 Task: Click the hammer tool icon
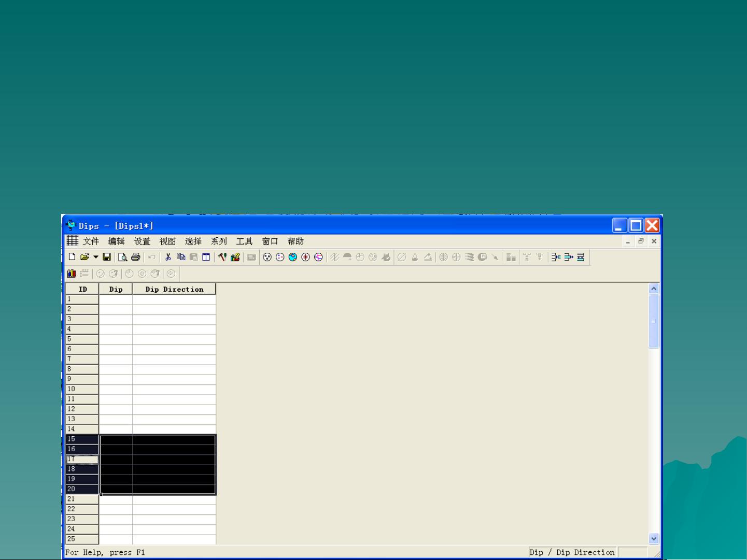[x=222, y=257]
